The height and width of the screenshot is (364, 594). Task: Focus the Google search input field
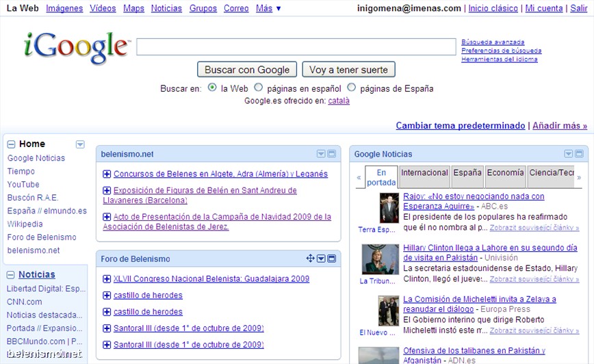[296, 47]
